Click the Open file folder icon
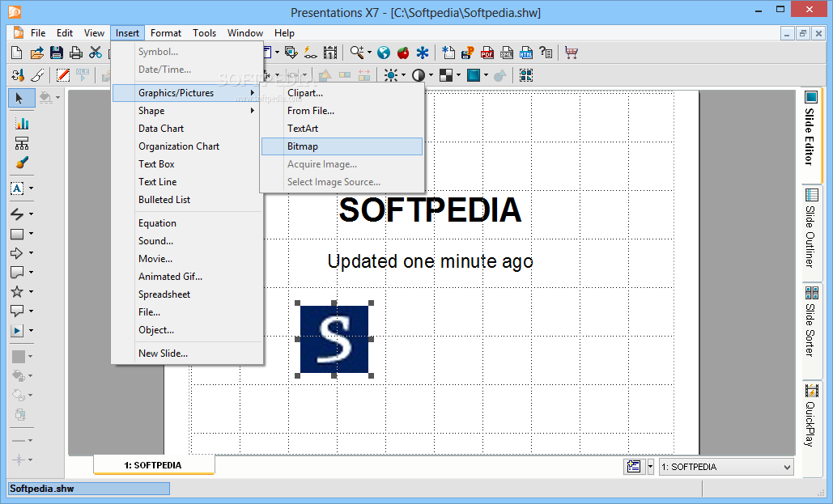The height and width of the screenshot is (504, 833). tap(36, 53)
